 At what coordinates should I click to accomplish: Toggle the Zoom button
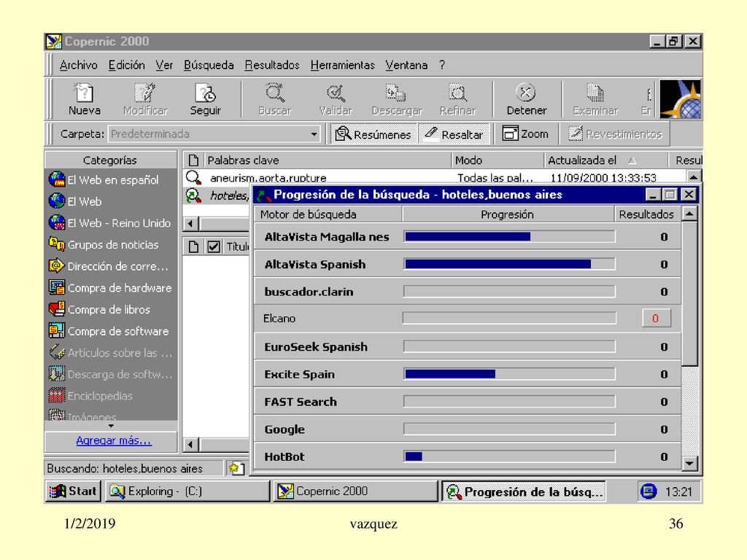(525, 134)
